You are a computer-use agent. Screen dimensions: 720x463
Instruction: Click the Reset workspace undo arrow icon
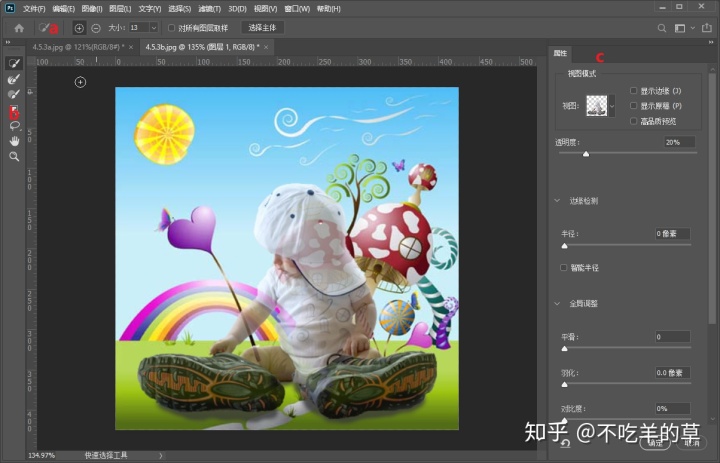point(566,443)
